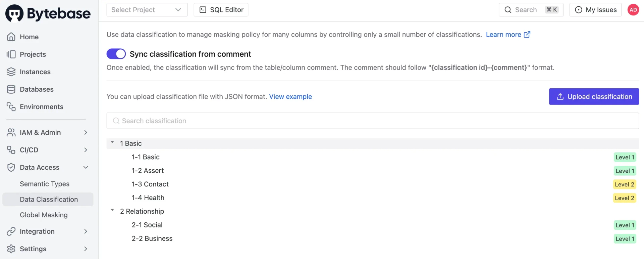The width and height of the screenshot is (644, 259).
Task: Open Home via its house icon
Action: pyautogui.click(x=11, y=37)
